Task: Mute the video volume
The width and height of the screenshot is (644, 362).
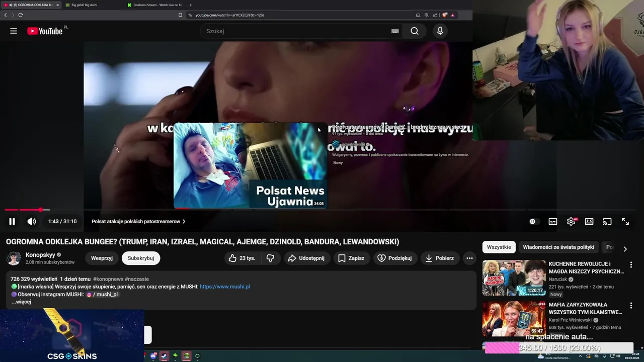Action: click(x=32, y=221)
